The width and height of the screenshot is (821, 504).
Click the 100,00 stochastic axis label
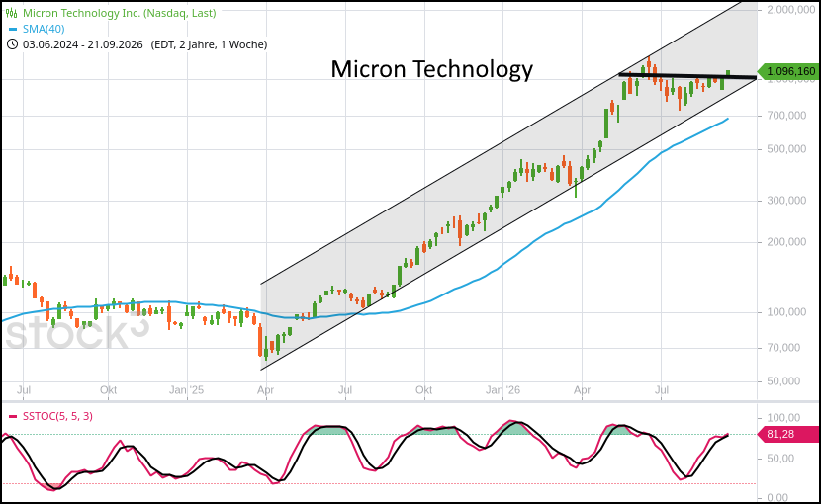tap(783, 418)
